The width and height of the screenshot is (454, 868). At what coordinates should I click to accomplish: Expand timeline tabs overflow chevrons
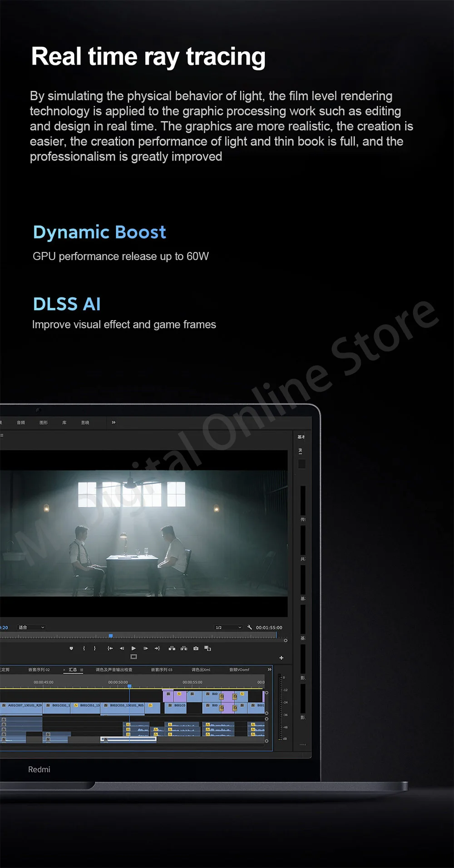(269, 669)
